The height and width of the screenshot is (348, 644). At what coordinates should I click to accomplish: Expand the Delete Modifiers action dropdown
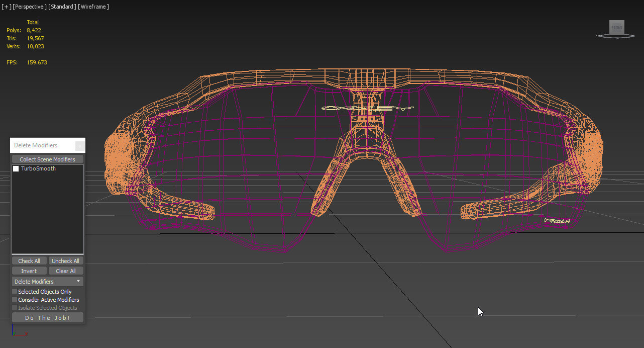48,282
